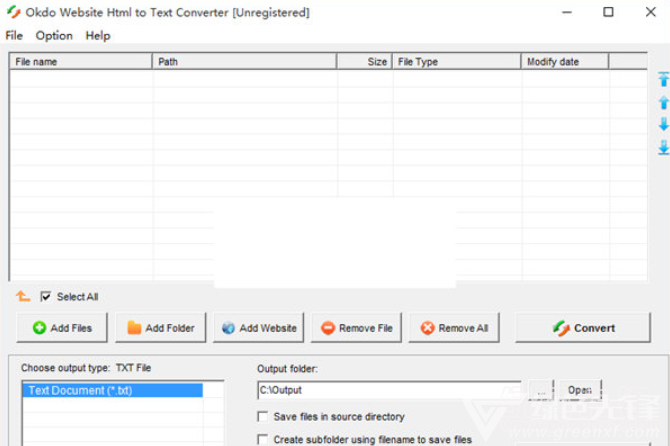This screenshot has width=670, height=446.
Task: Open the File menu
Action: click(x=14, y=35)
